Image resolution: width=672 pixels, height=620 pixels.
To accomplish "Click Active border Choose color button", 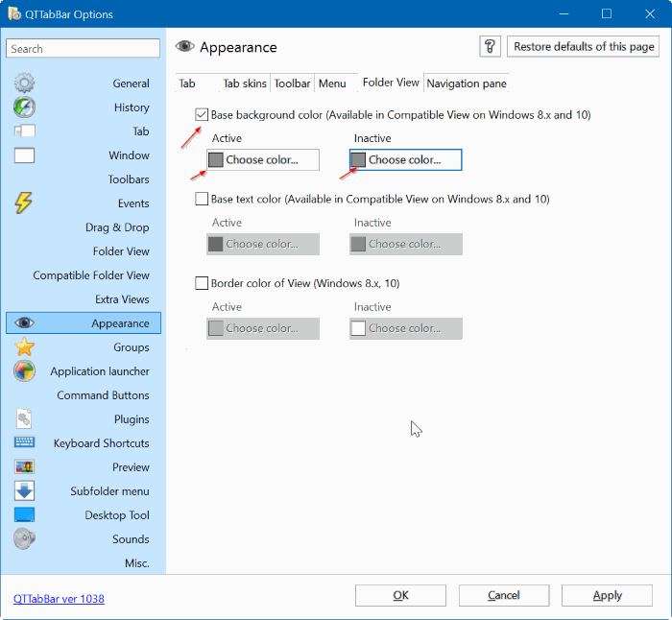I will 263,328.
